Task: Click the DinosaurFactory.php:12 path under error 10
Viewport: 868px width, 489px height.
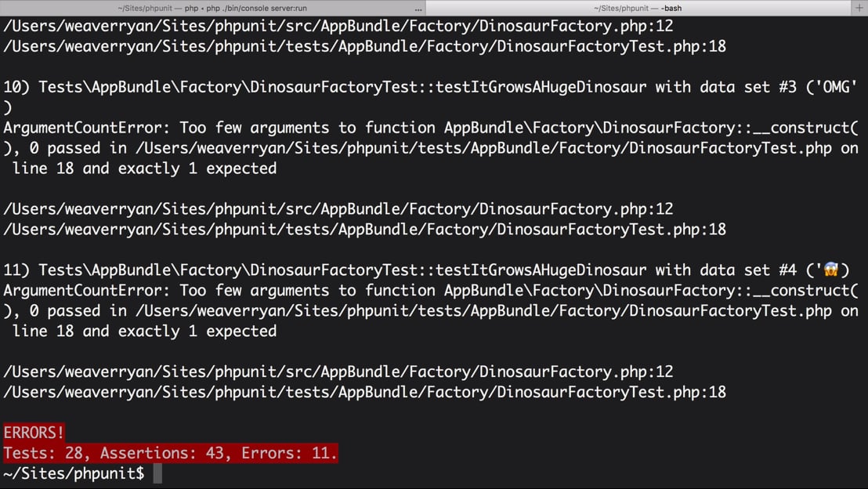Action: pyautogui.click(x=338, y=208)
